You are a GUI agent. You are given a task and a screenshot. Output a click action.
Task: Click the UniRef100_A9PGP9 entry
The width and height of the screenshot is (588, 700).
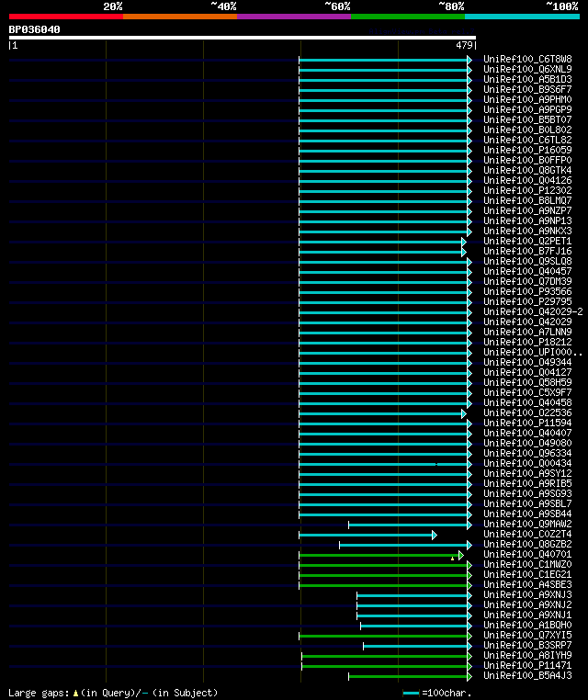(x=527, y=110)
